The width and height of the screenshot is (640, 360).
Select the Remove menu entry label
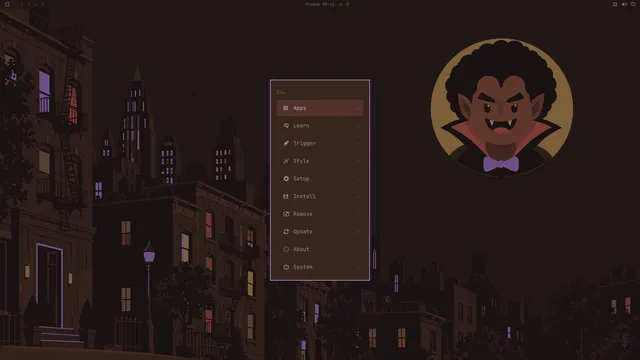click(x=302, y=214)
